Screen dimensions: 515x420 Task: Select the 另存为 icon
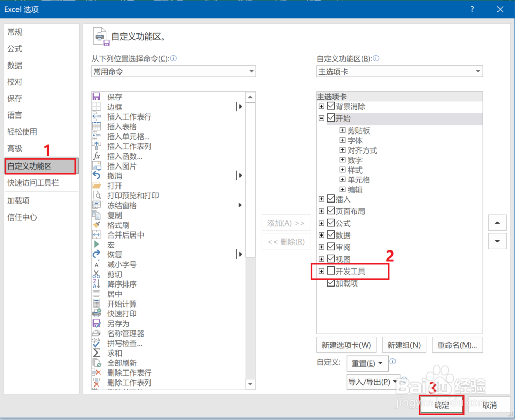pyautogui.click(x=96, y=324)
